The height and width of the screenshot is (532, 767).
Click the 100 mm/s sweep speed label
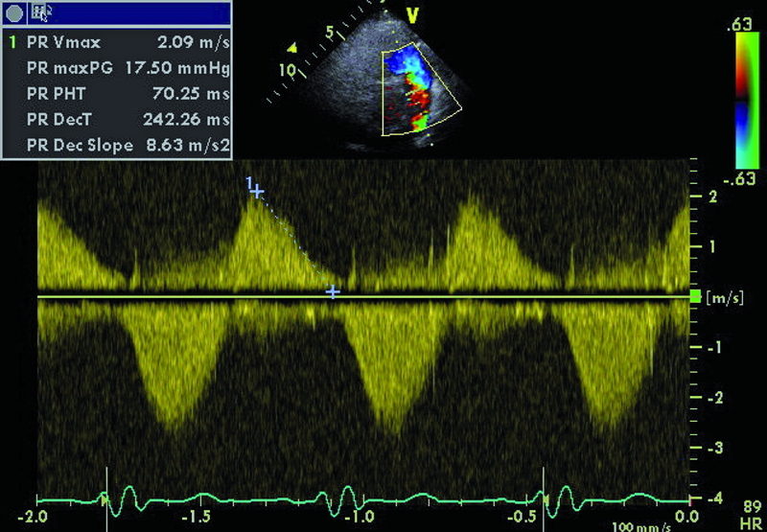(638, 524)
